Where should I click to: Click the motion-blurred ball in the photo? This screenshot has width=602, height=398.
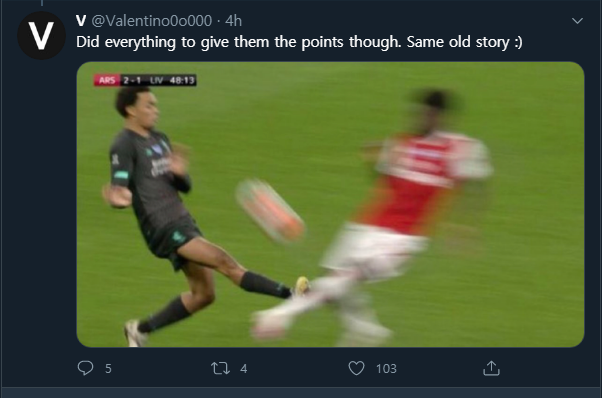[x=270, y=211]
